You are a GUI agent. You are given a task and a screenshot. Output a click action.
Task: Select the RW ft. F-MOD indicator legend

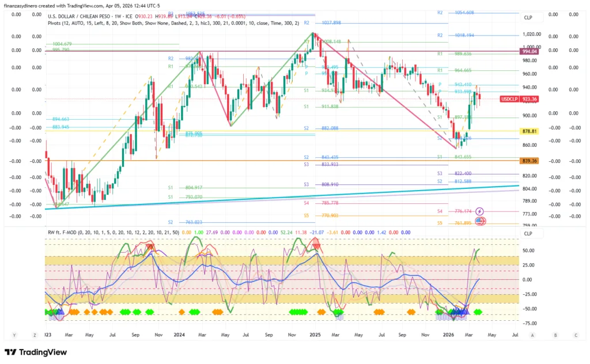[x=112, y=232]
